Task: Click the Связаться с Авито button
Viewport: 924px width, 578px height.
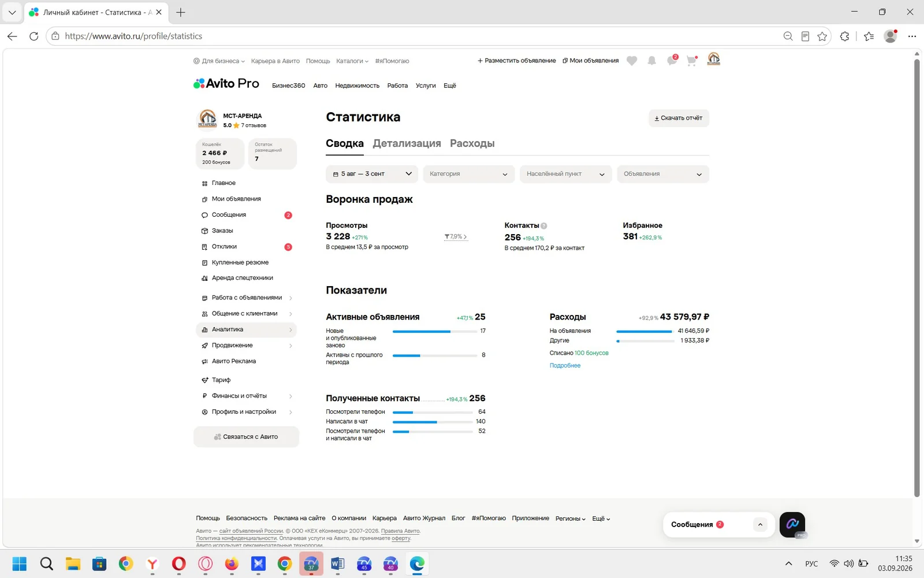Action: (x=247, y=437)
